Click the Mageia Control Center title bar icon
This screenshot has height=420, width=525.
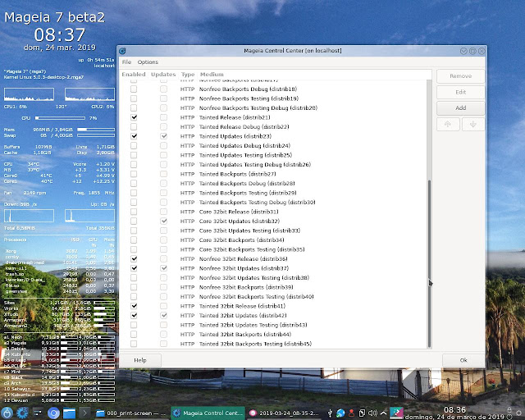tap(122, 51)
